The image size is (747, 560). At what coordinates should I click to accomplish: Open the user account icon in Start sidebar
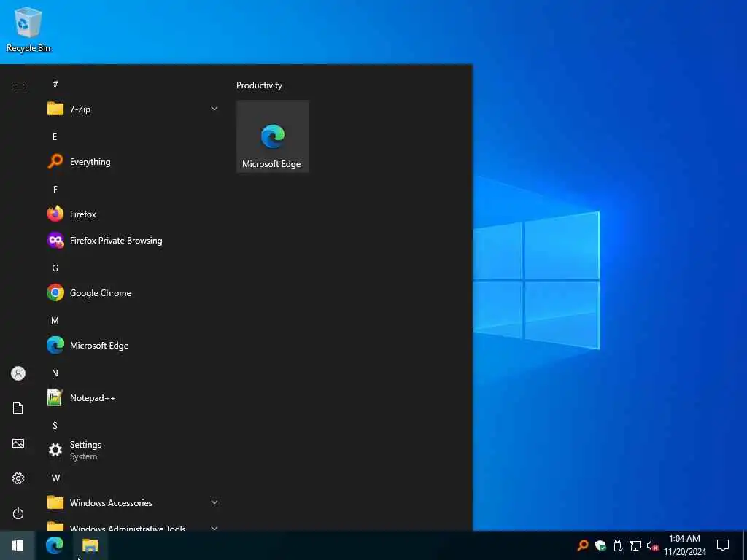pos(18,373)
